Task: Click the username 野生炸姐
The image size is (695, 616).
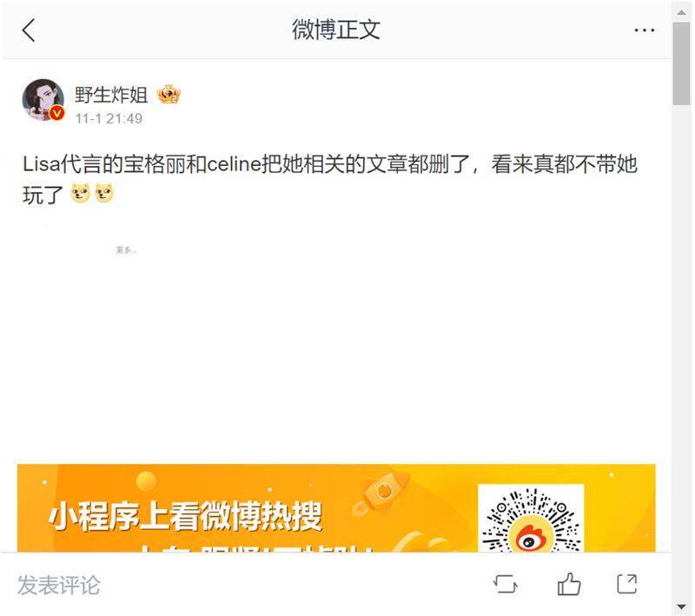Action: click(x=111, y=95)
